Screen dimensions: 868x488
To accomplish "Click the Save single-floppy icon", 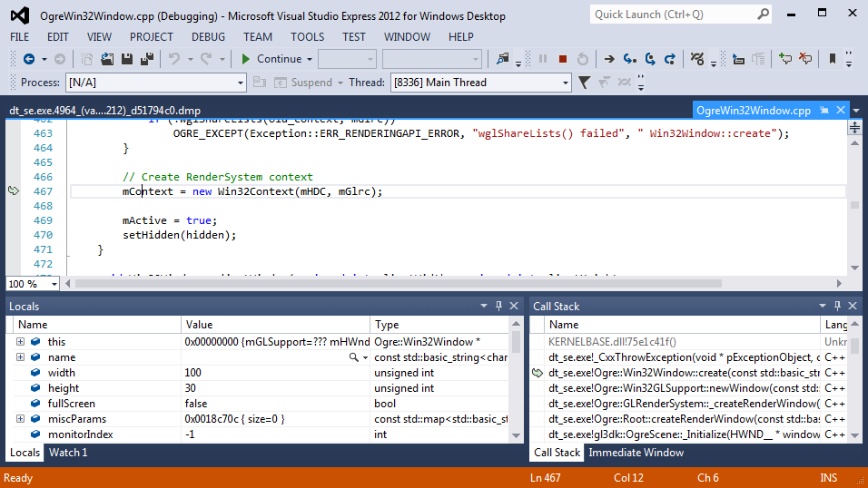I will click(127, 59).
